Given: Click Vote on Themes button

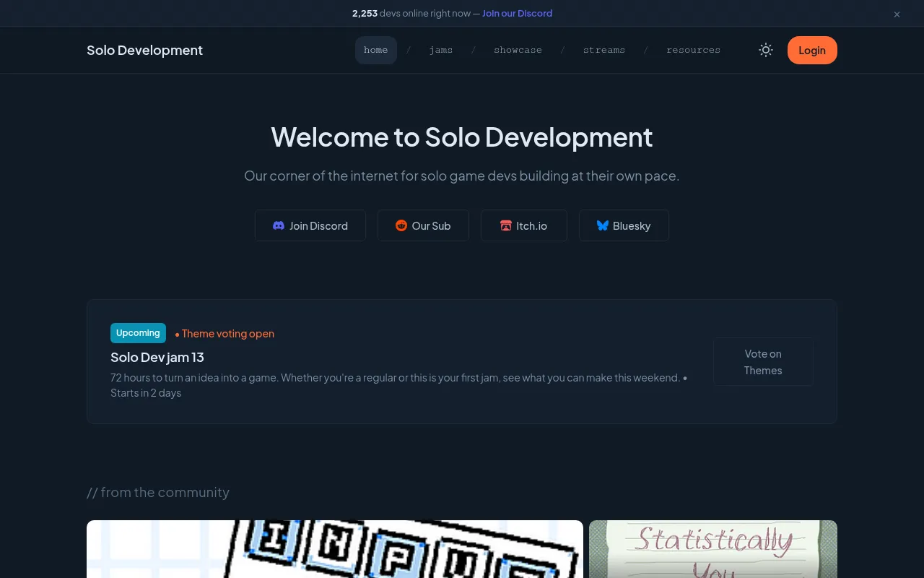Looking at the screenshot, I should (x=763, y=362).
